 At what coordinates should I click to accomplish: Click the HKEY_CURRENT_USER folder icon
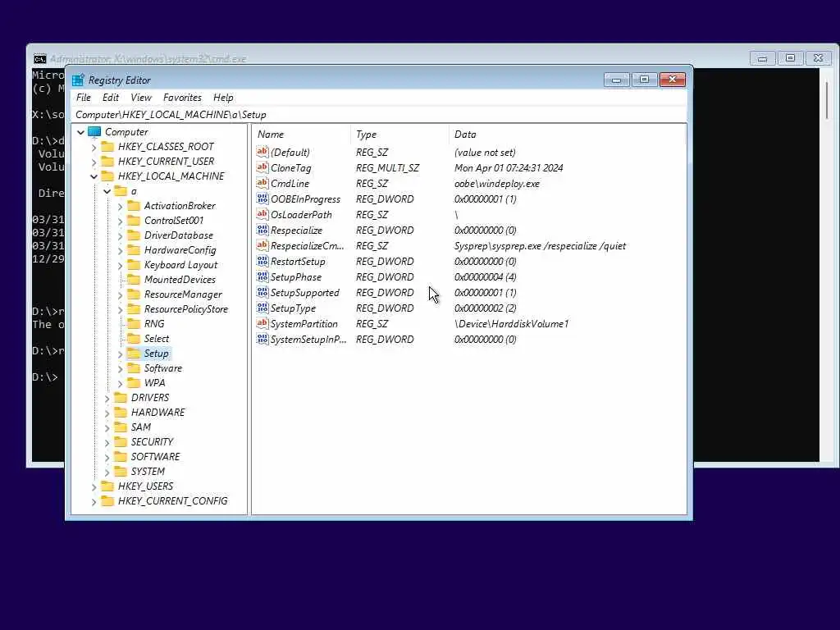[107, 162]
